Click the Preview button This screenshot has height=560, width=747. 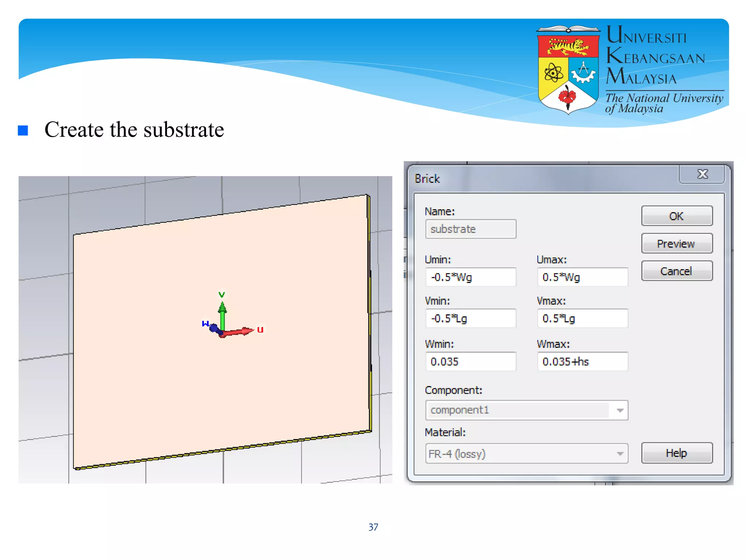point(677,244)
